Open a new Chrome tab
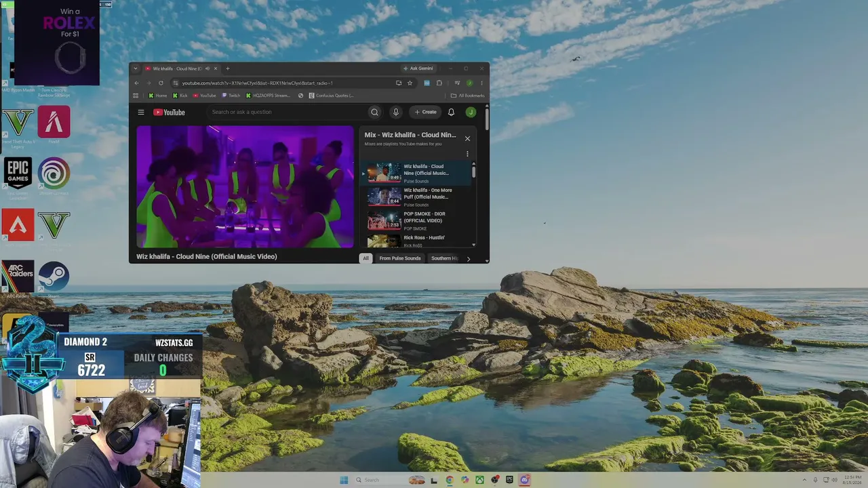The height and width of the screenshot is (488, 868). click(x=228, y=68)
